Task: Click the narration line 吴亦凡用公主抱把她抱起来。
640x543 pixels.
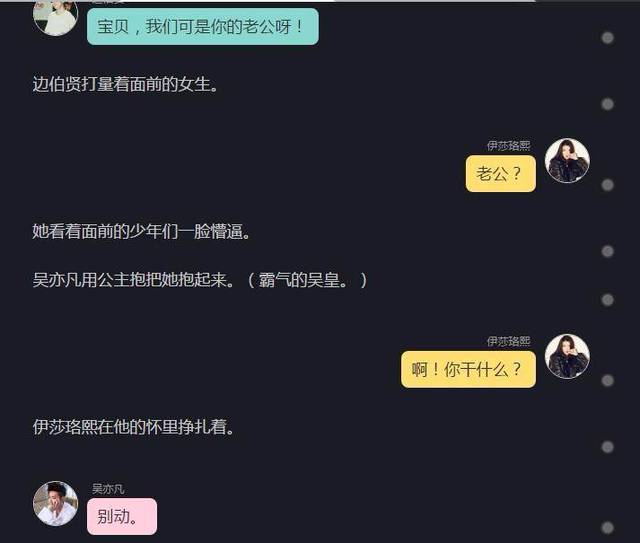Action: [134, 280]
